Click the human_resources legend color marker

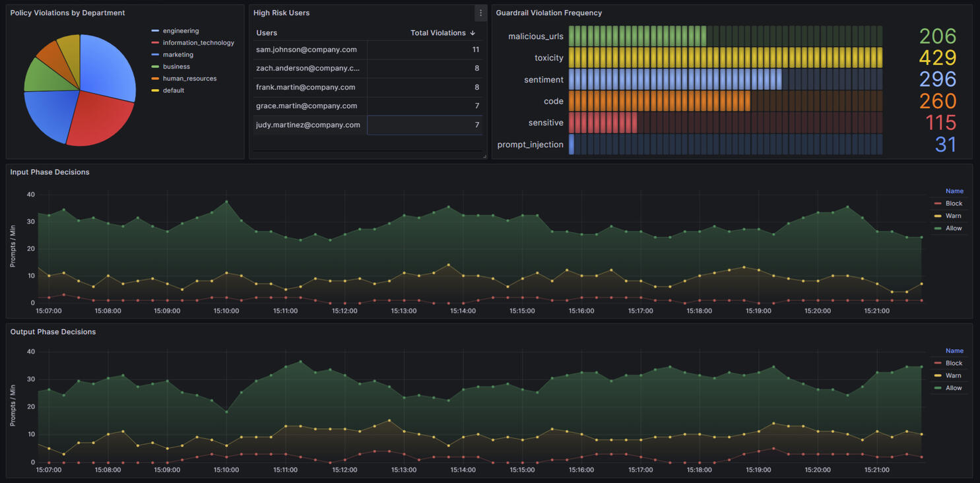tap(155, 79)
